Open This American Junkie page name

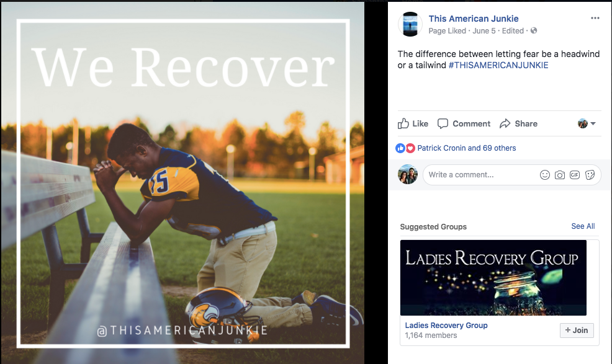474,19
